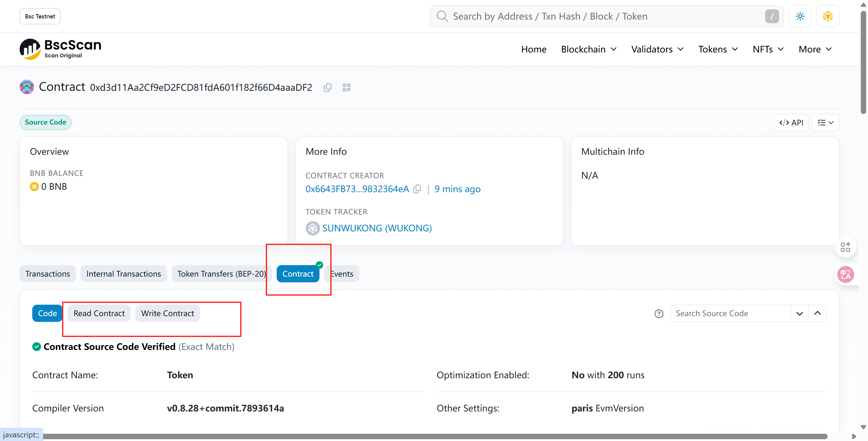Click the BNB chain logo icon in the header

(x=828, y=16)
